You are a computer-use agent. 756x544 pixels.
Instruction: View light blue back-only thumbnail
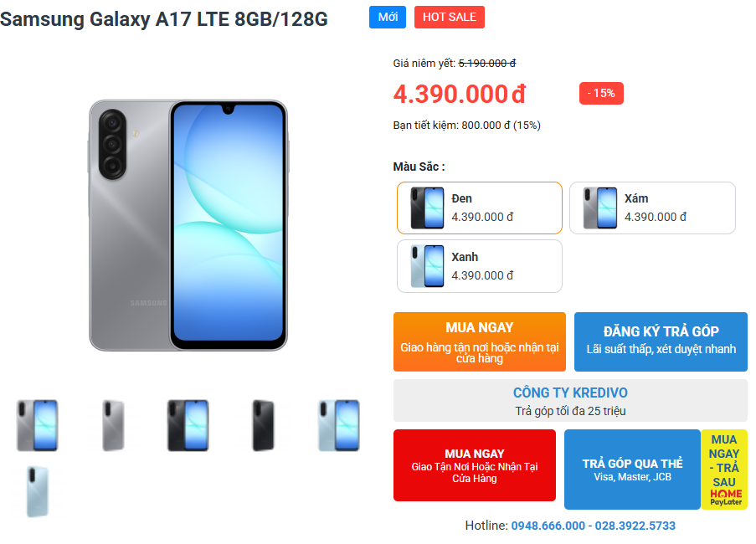pos(38,492)
